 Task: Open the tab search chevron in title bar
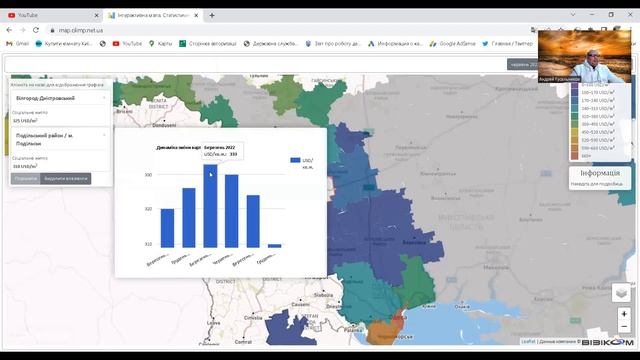coord(573,14)
